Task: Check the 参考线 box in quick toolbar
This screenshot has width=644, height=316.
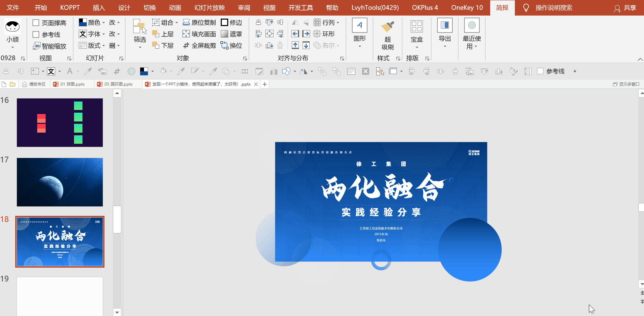Action: (x=540, y=71)
